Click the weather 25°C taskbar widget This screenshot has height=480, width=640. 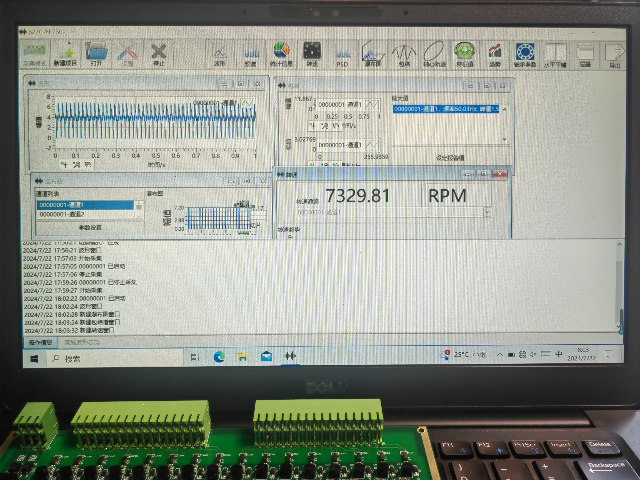pyautogui.click(x=463, y=354)
